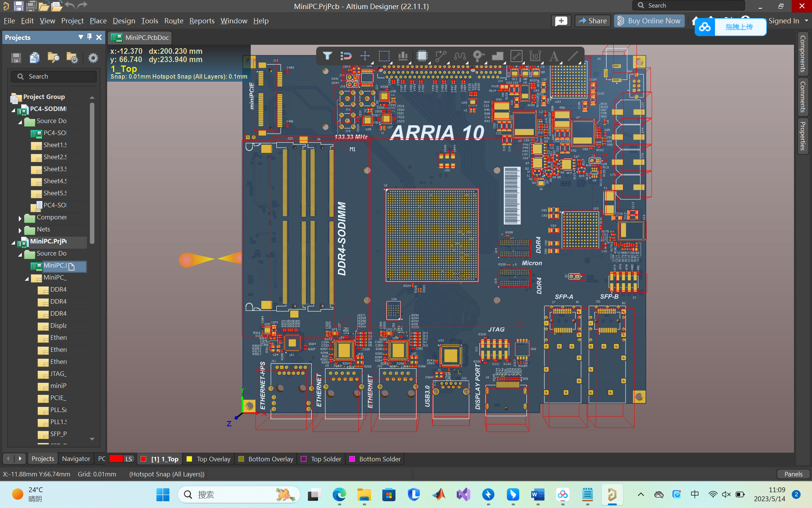Click the Save All icon in title bar
This screenshot has width=812, height=508.
31,6
